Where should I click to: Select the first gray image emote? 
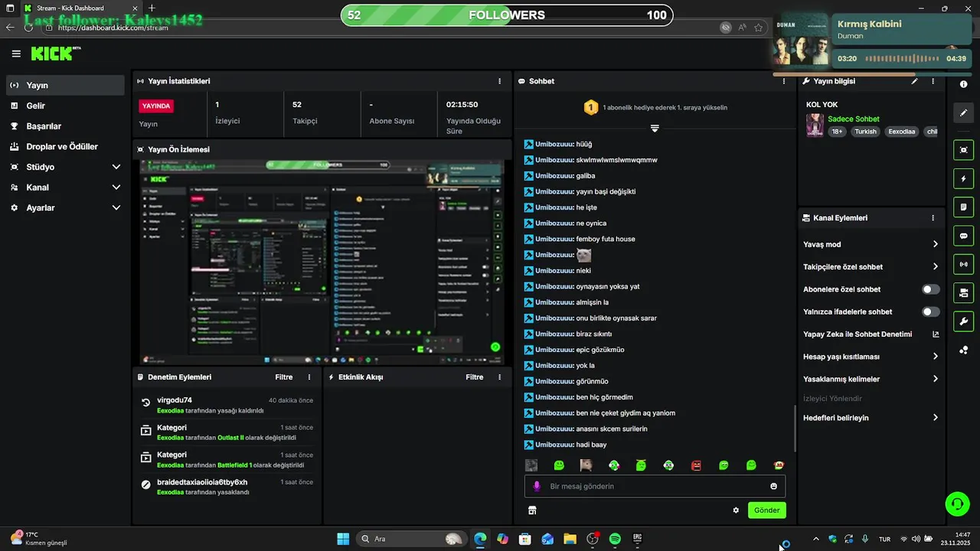pos(531,465)
